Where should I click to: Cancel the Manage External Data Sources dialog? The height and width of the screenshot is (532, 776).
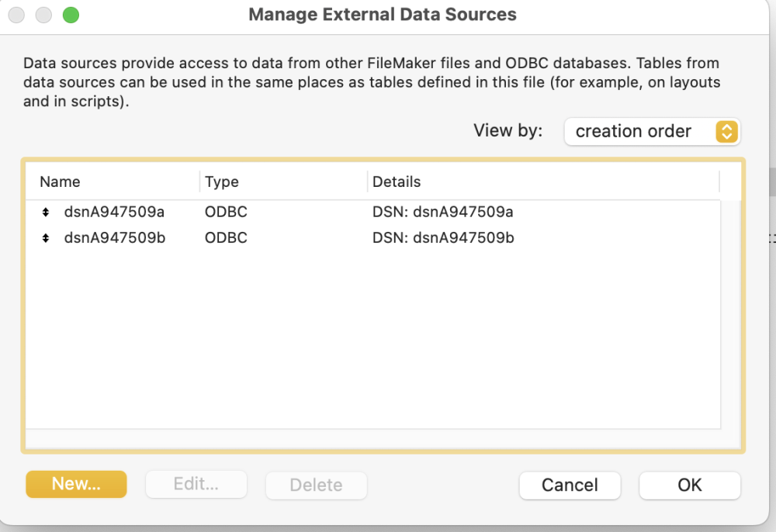coord(570,485)
